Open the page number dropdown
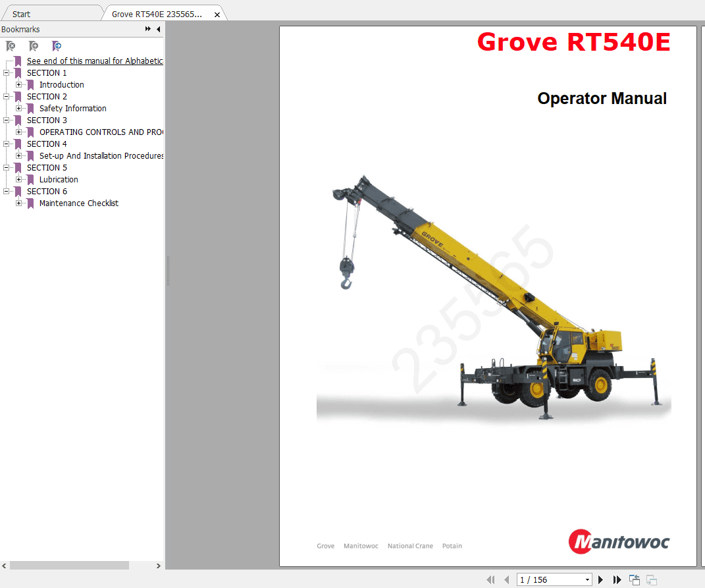The width and height of the screenshot is (705, 588). click(x=587, y=579)
